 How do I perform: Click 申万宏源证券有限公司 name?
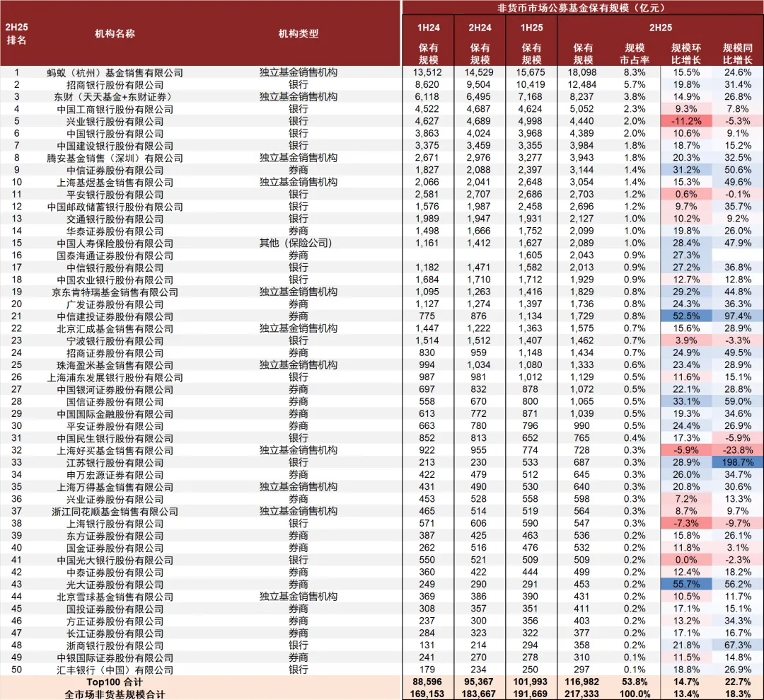[x=115, y=475]
